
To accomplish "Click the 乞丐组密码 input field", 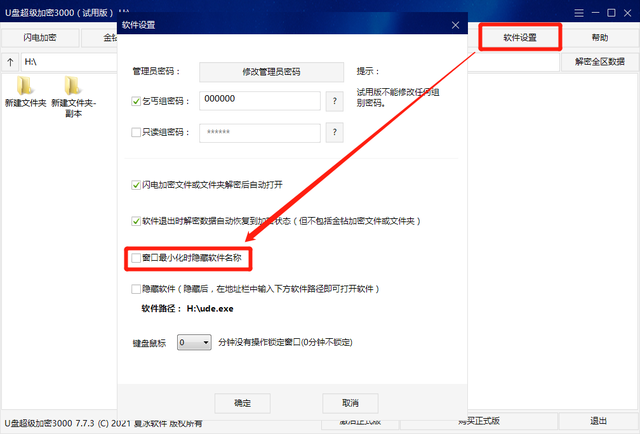I will [x=260, y=100].
